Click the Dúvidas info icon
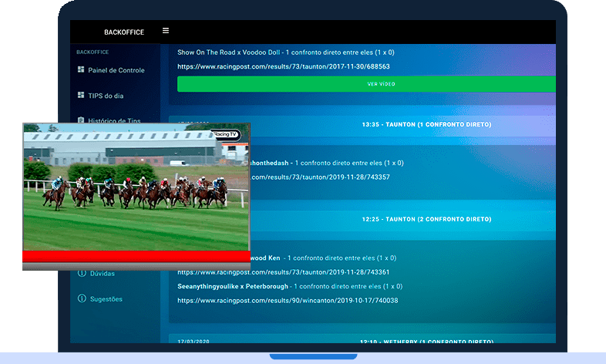Viewport: 606px width, 364px height. tap(82, 273)
